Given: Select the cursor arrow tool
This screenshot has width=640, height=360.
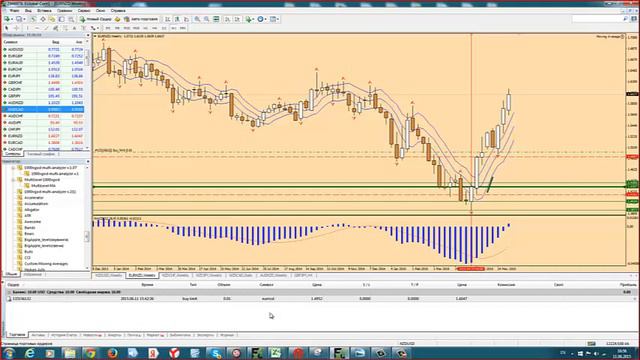Looking at the screenshot, I should pos(7,28).
